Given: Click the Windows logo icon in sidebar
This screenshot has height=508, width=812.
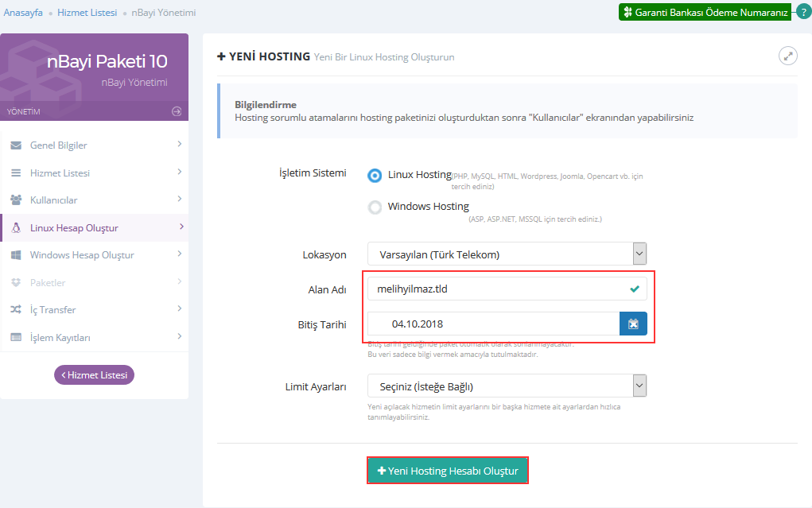Looking at the screenshot, I should tap(16, 255).
